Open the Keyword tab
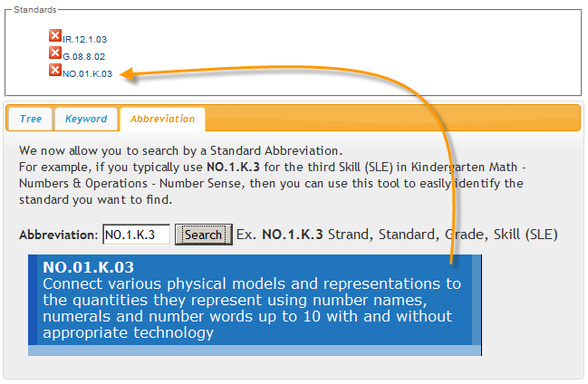 click(86, 119)
